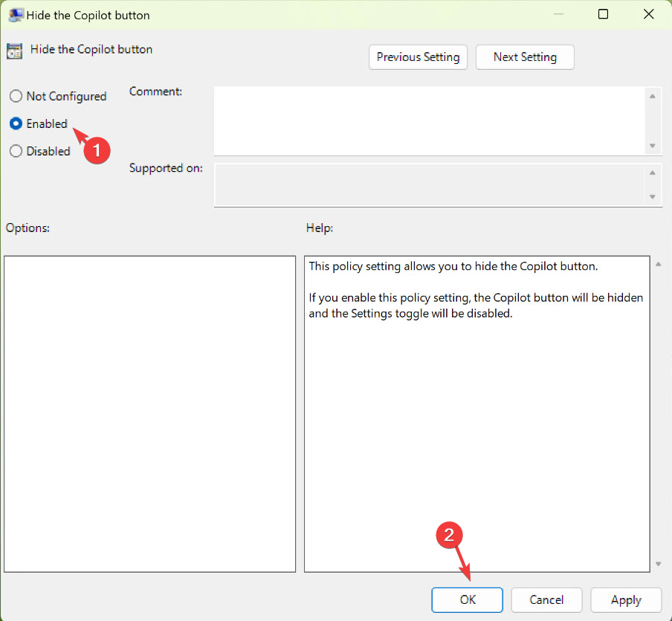
Task: Click the help text 'This policy setting allows you'
Action: pos(453,266)
